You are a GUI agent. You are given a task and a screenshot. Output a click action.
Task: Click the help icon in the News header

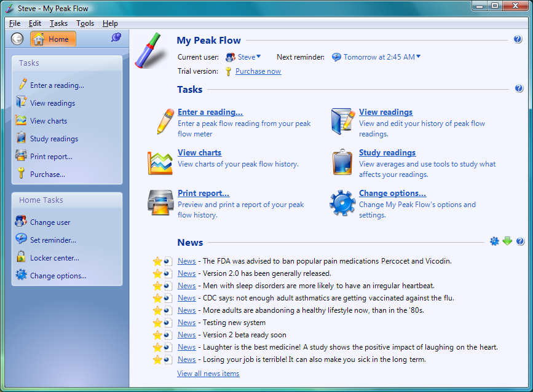click(520, 241)
